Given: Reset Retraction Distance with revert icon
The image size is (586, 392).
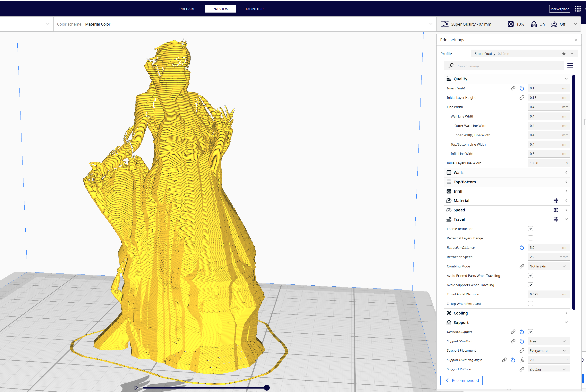Looking at the screenshot, I should click(522, 248).
